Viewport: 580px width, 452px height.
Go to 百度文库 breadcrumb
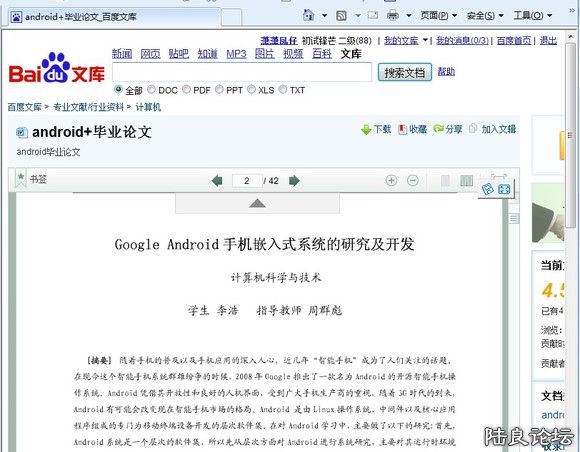pyautogui.click(x=25, y=107)
